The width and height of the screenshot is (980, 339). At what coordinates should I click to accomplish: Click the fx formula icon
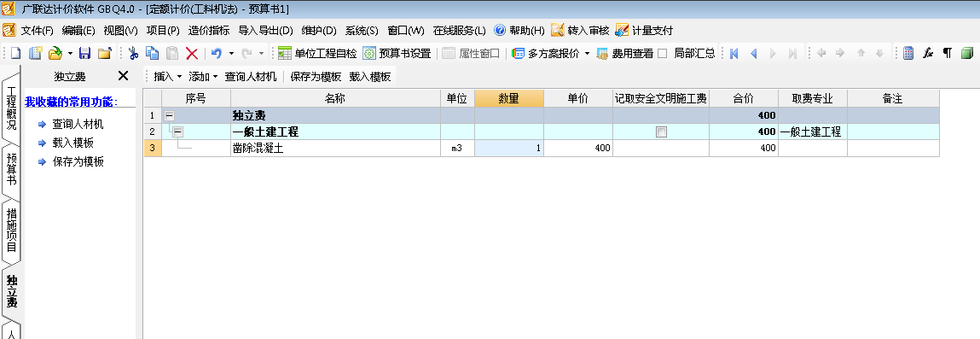928,53
